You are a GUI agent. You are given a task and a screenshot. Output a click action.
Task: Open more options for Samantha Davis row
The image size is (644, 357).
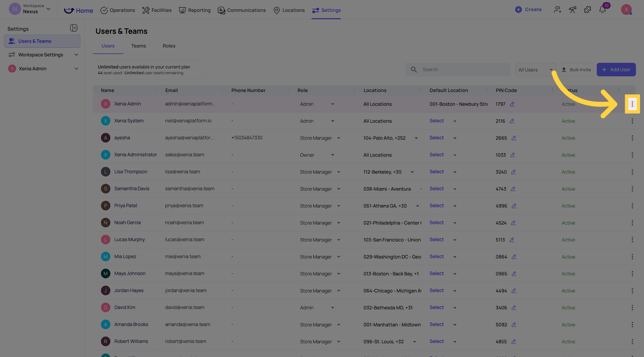632,189
